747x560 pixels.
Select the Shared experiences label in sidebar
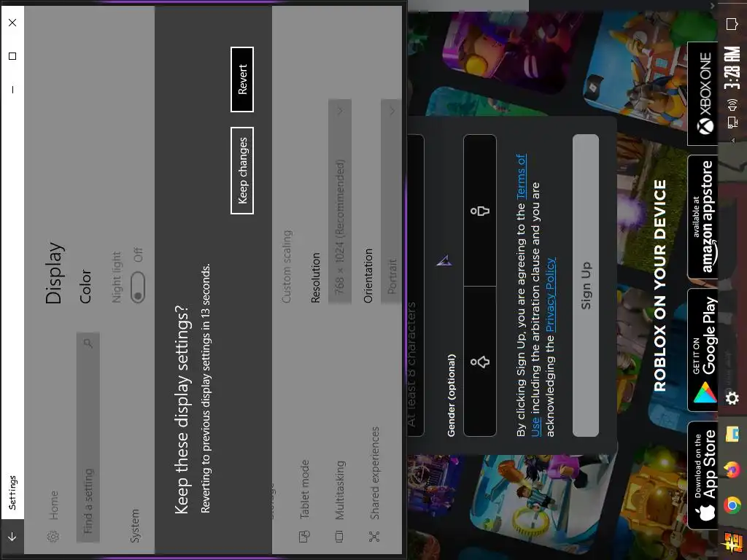pyautogui.click(x=375, y=472)
